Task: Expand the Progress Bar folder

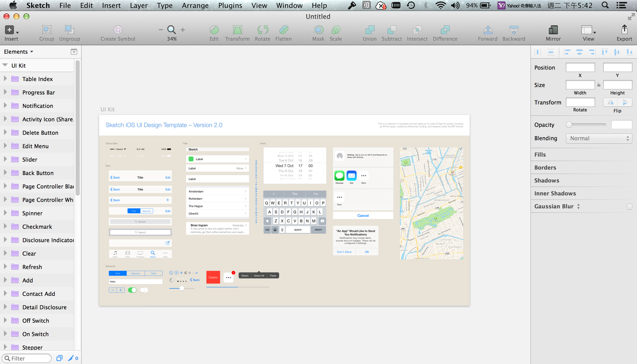Action: (5, 92)
